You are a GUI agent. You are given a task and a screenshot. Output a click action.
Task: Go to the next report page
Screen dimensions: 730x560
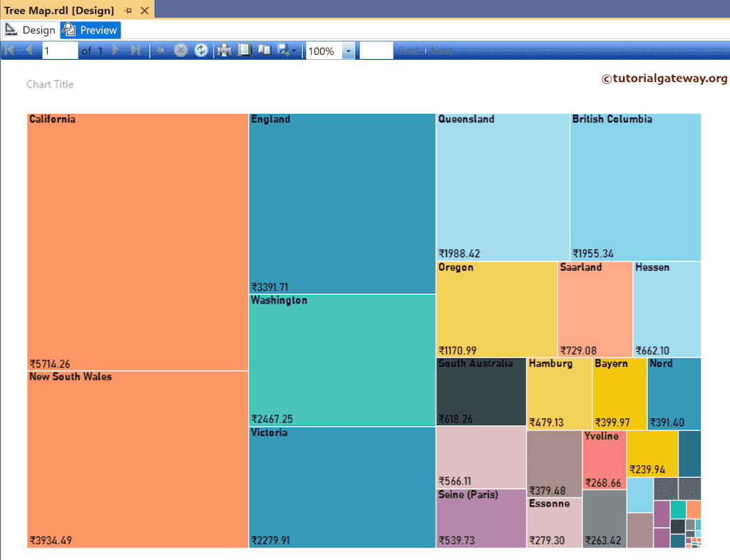[115, 50]
